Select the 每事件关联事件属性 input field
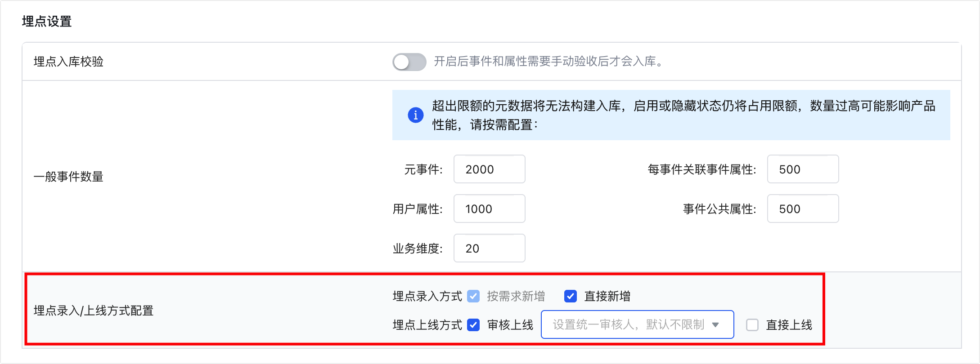 [x=803, y=169]
